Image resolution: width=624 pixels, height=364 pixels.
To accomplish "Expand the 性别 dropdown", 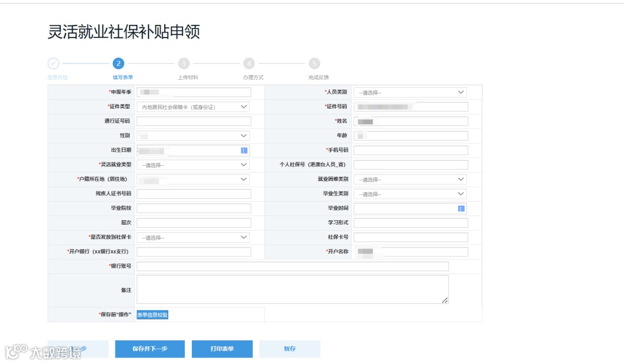I will [193, 136].
